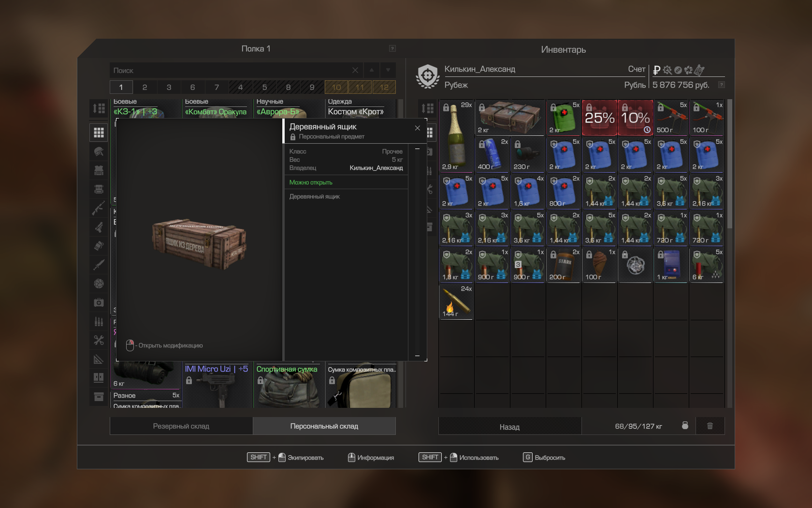
Task: Switch to shelf tab 2
Action: tap(145, 87)
